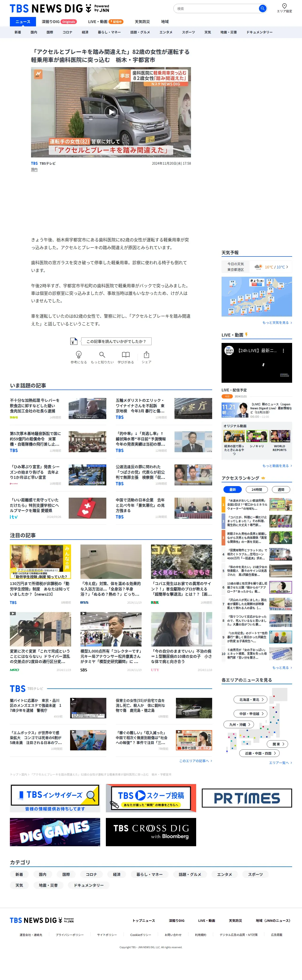Click the スポーツ category pill at the bottom
The height and width of the screenshot is (980, 302).
tap(255, 874)
